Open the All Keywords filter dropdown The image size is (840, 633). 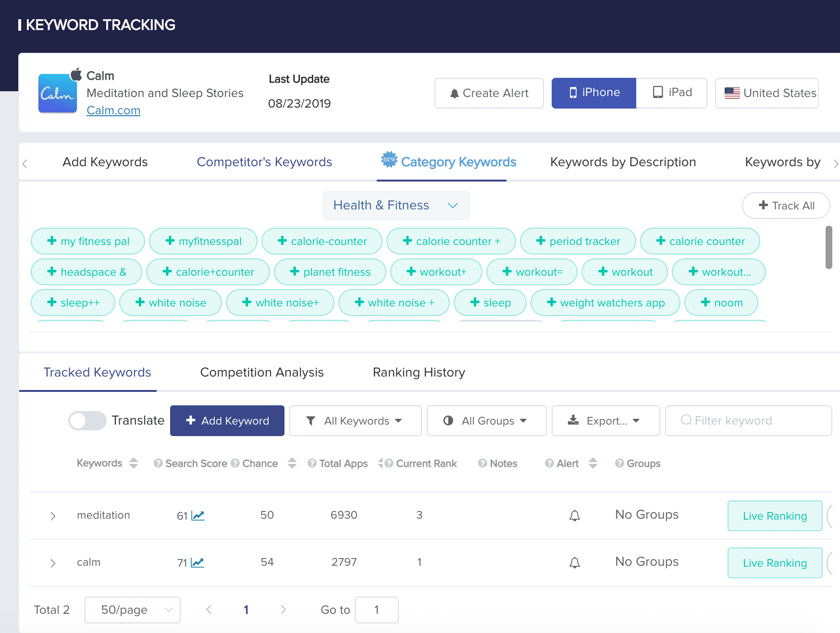coord(356,421)
